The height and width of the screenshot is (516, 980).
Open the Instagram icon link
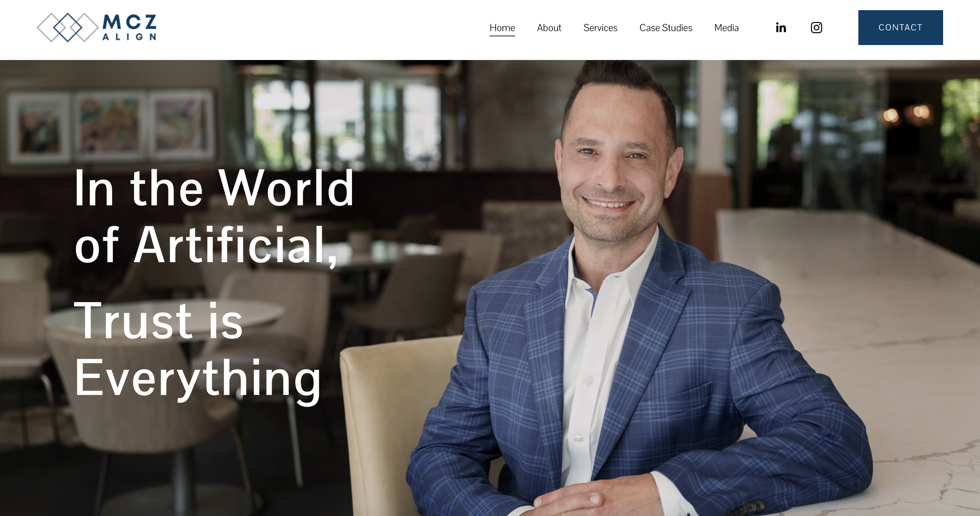(x=816, y=28)
